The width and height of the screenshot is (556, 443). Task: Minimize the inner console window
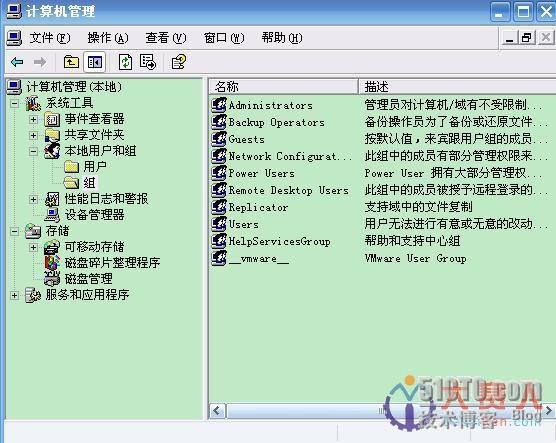coord(510,38)
